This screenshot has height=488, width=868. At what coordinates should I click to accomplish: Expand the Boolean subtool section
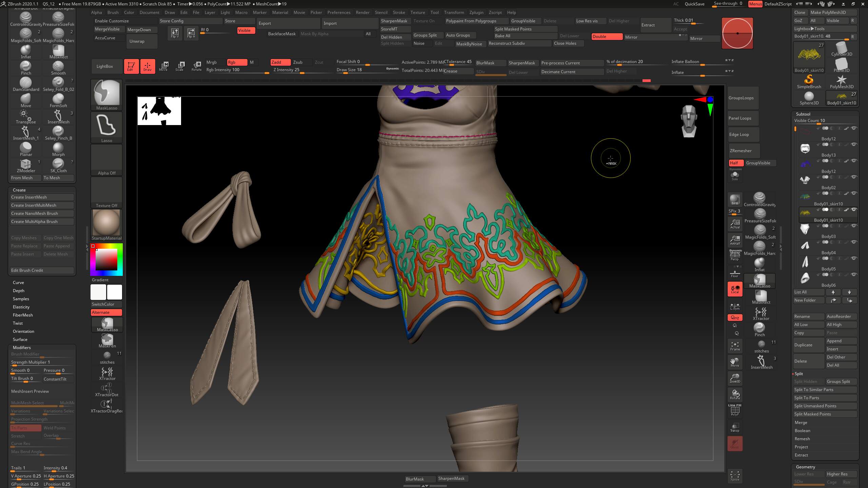click(802, 431)
